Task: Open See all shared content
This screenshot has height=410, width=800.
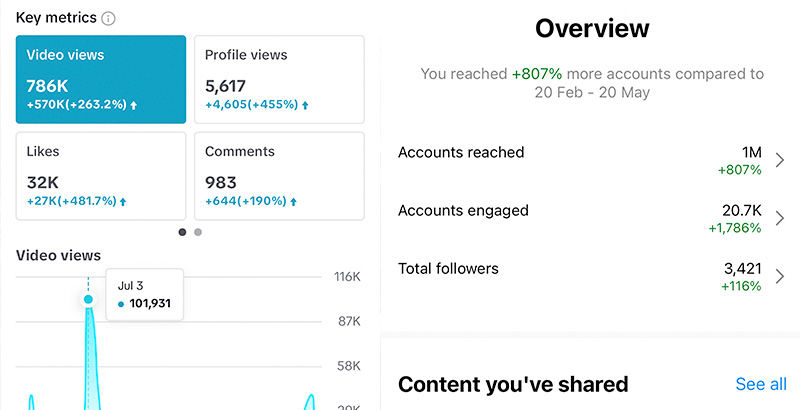Action: click(761, 384)
